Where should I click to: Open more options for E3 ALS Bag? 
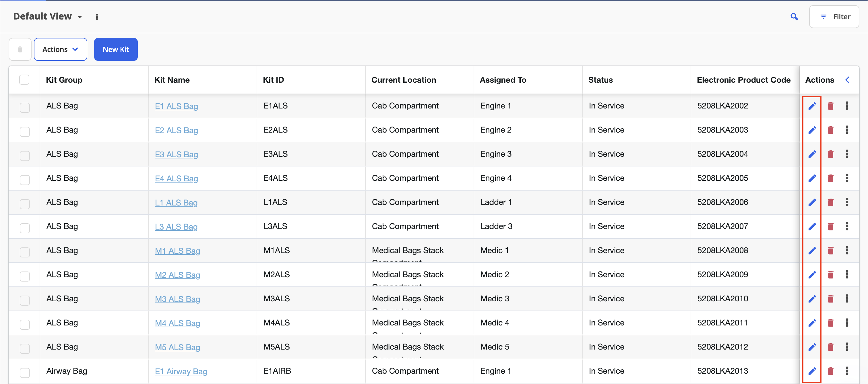click(847, 154)
